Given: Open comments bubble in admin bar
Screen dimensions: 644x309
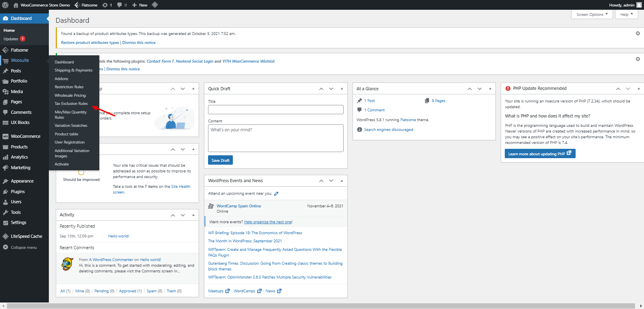Looking at the screenshot, I should pos(122,5).
